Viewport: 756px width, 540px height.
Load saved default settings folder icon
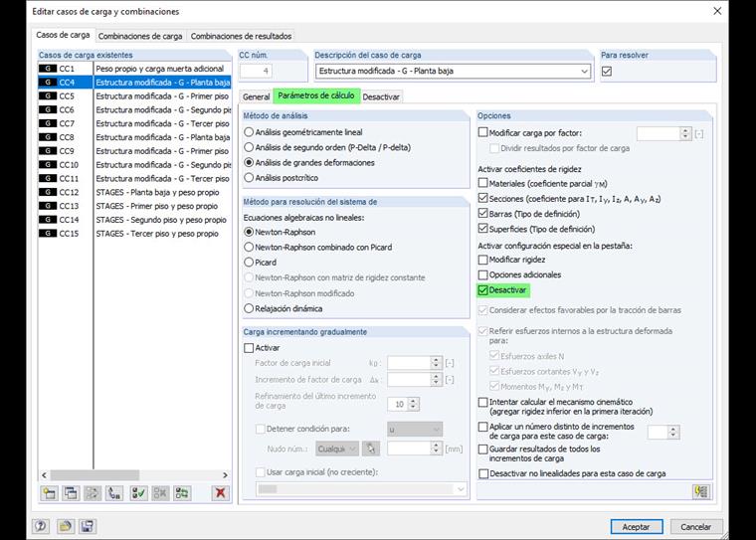pyautogui.click(x=65, y=526)
